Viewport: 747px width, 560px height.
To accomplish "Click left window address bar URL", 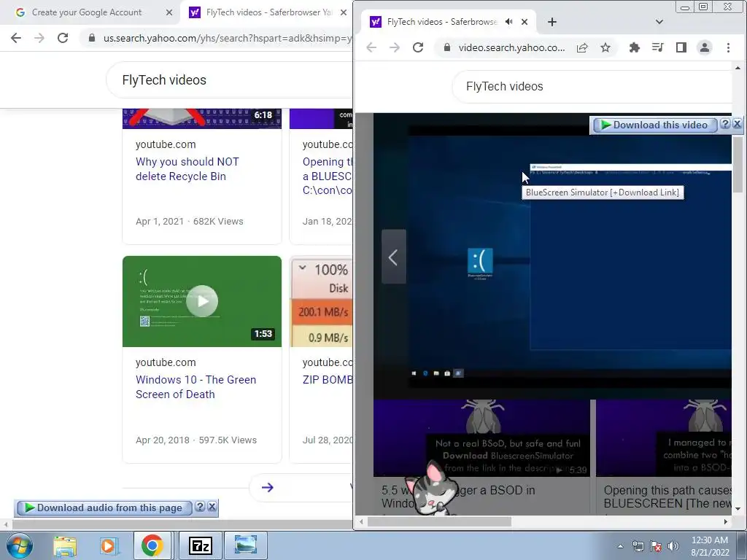I will pos(228,38).
